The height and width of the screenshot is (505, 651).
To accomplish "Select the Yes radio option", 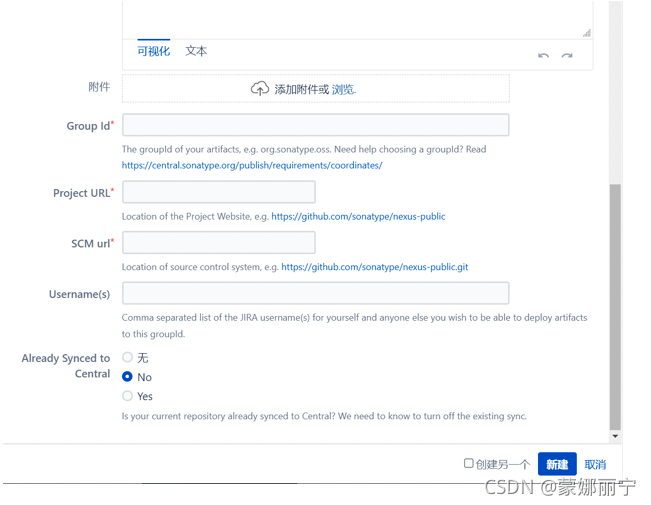I will coord(127,396).
